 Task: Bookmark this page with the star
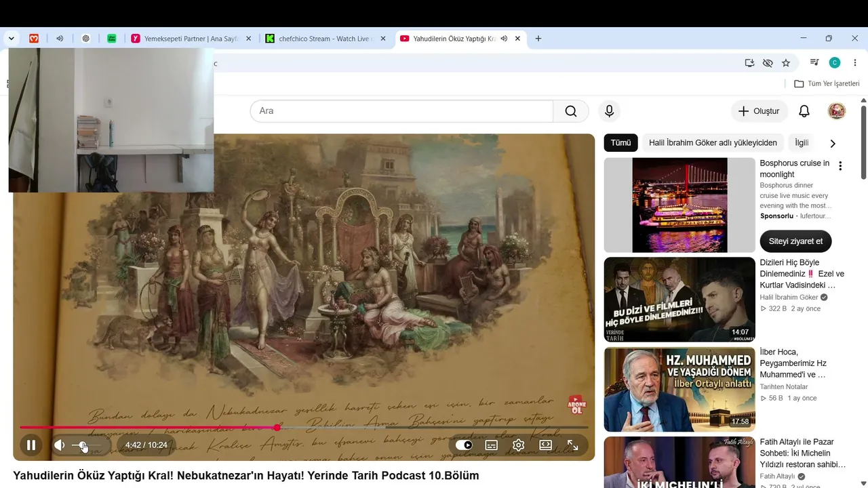pyautogui.click(x=786, y=63)
